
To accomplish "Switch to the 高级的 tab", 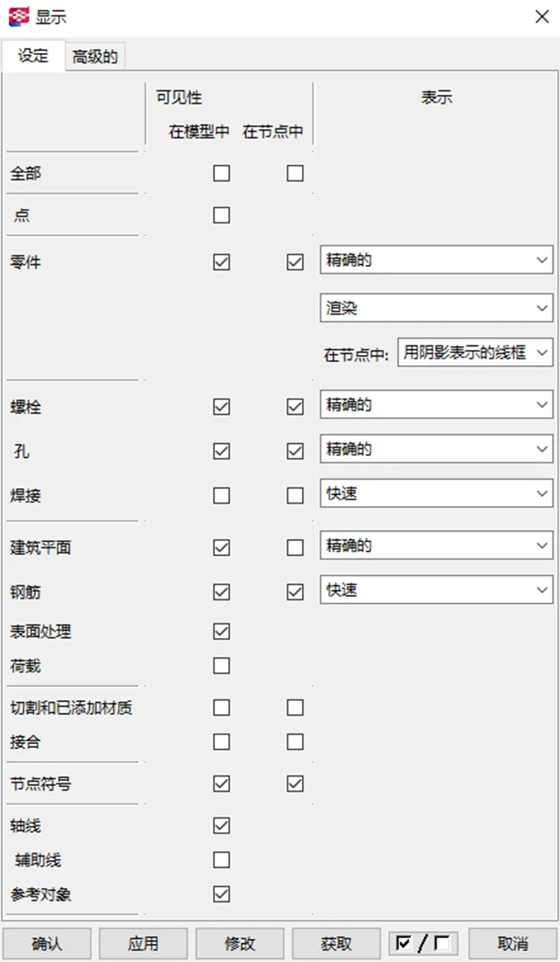I will click(x=95, y=57).
